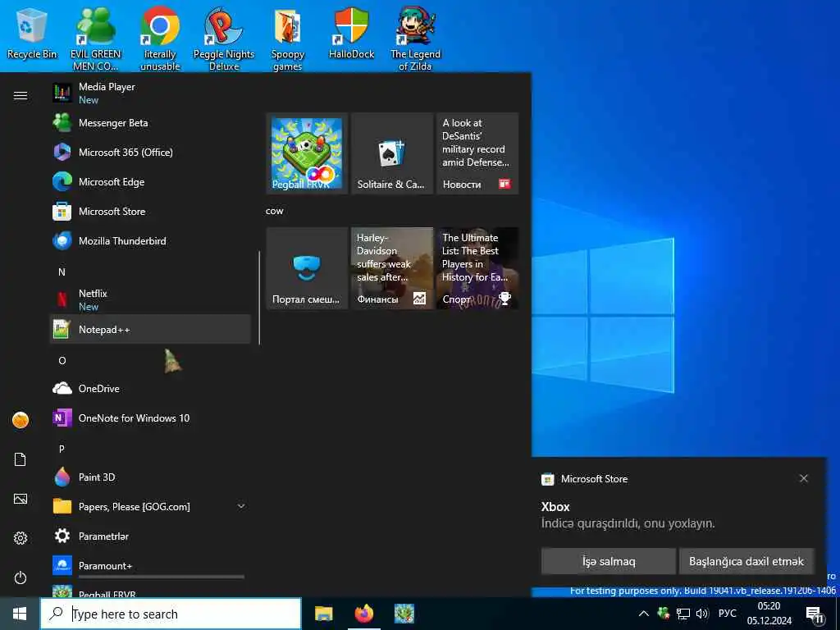Open Microsoft Store in app list

(x=150, y=211)
